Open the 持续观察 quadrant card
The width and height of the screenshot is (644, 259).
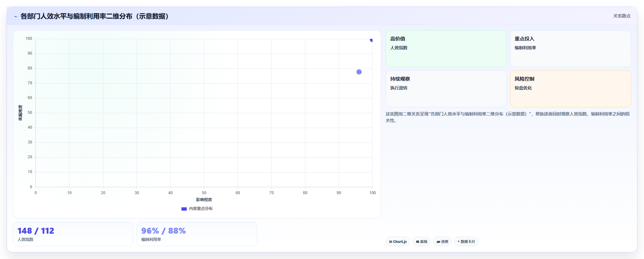[x=446, y=89]
